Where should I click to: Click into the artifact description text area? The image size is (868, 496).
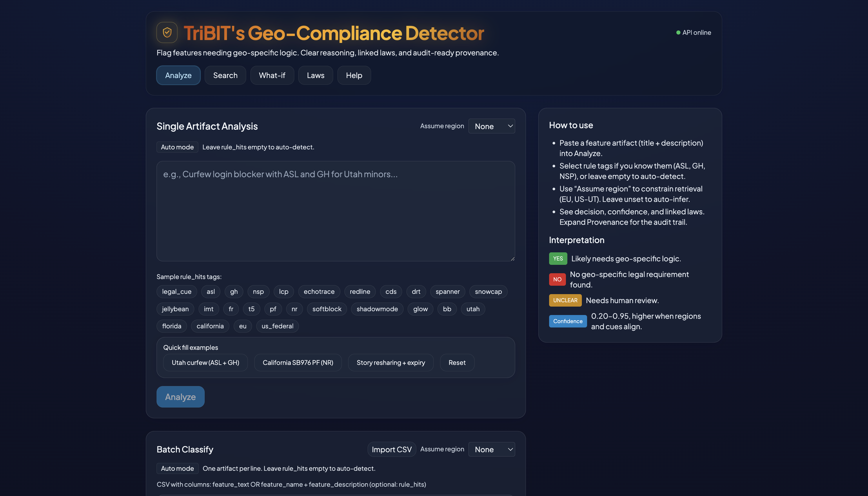335,211
